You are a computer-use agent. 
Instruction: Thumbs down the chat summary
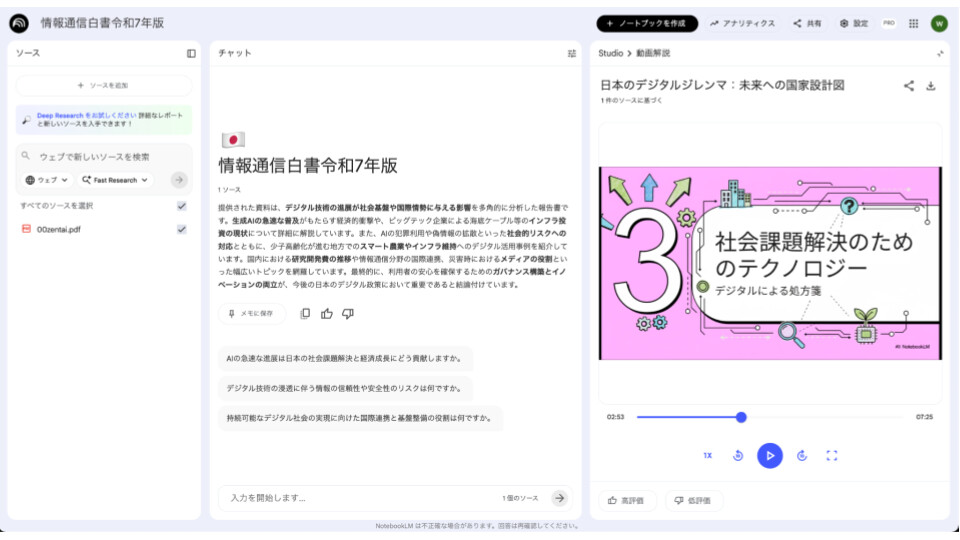348,313
